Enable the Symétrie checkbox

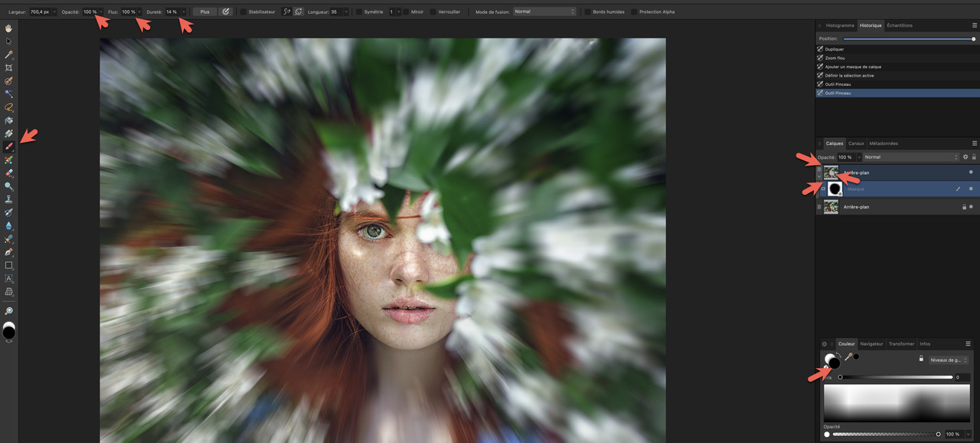[359, 12]
